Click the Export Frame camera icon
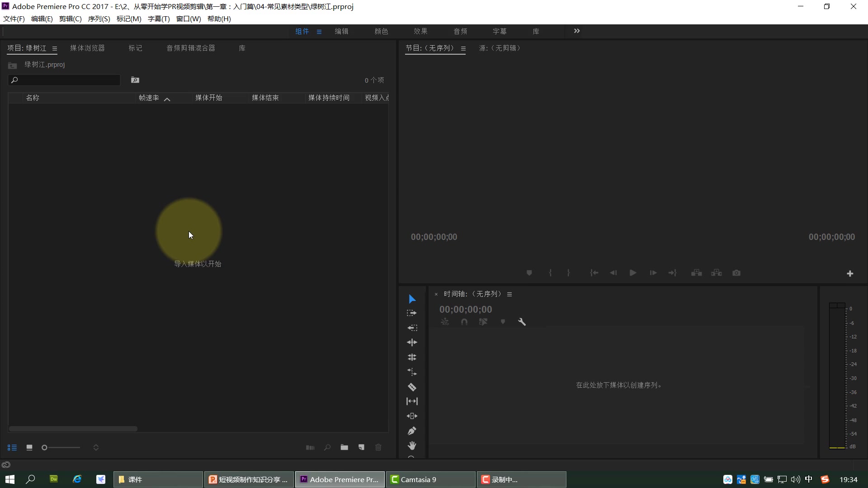868x488 pixels. pos(736,273)
